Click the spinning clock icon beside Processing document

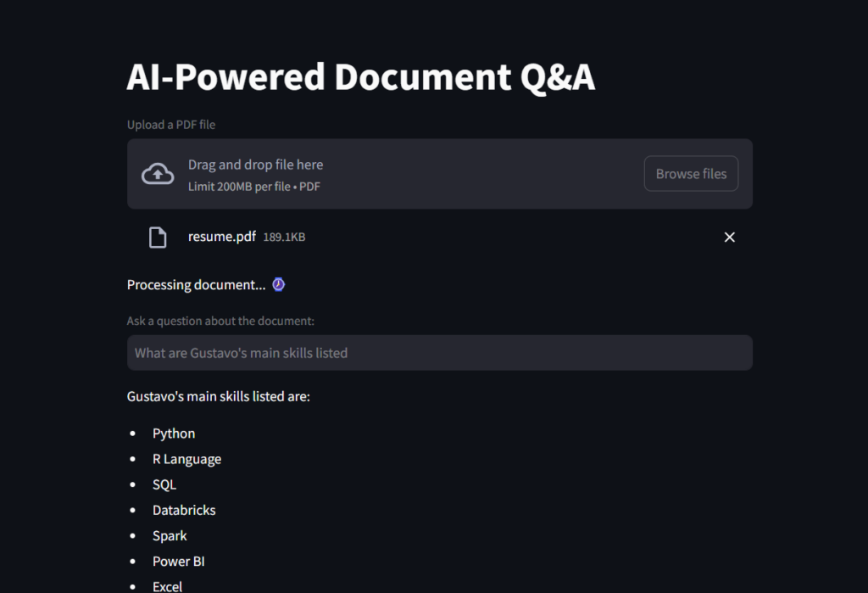[x=278, y=285]
